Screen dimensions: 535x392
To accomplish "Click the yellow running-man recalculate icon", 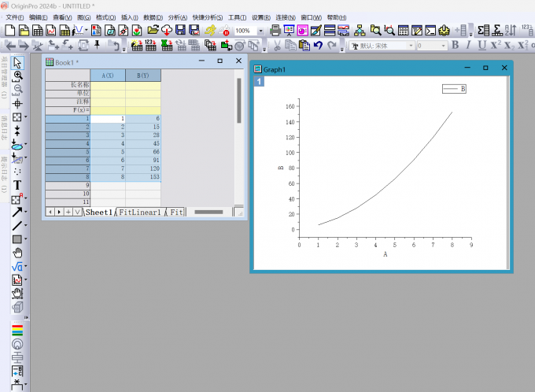I will pos(210,31).
